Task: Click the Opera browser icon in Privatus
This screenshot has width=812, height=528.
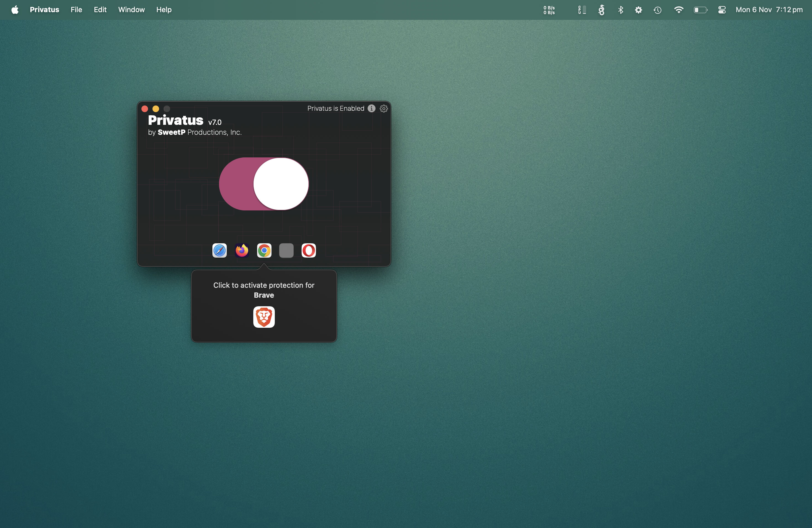Action: tap(309, 251)
